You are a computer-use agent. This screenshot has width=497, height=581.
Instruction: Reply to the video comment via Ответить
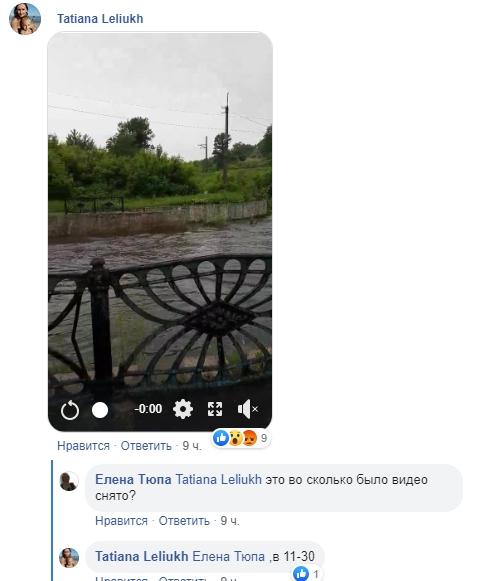click(x=146, y=445)
